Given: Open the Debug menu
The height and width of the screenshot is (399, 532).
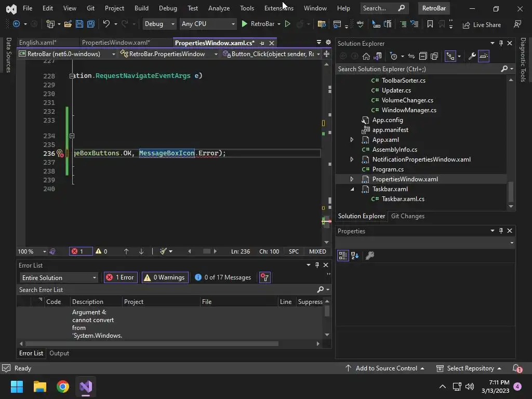Looking at the screenshot, I should (x=168, y=8).
